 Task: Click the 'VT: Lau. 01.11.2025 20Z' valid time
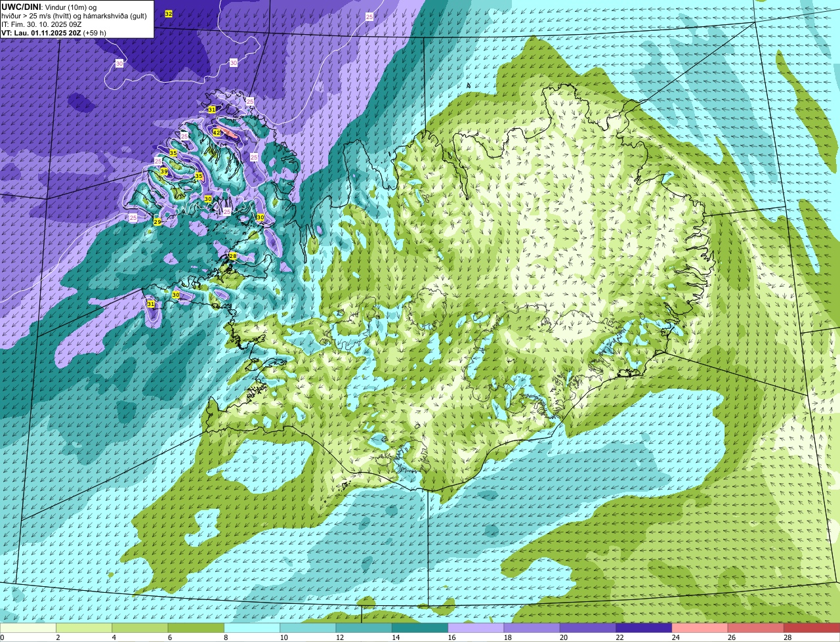(x=41, y=33)
